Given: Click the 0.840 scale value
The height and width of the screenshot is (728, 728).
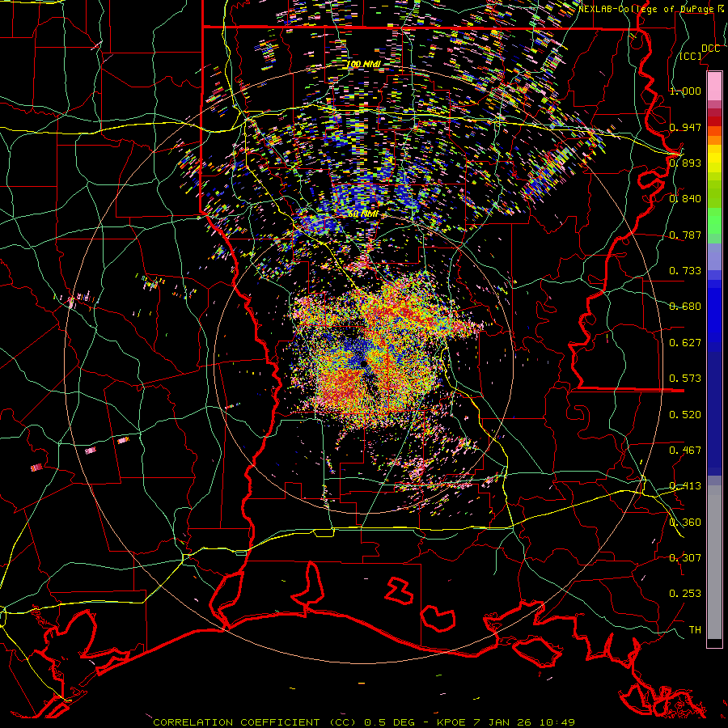Looking at the screenshot, I should pos(685,199).
